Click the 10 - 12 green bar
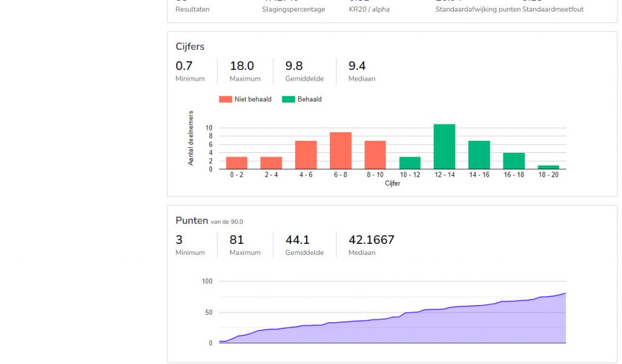This screenshot has width=622, height=364. (x=410, y=163)
